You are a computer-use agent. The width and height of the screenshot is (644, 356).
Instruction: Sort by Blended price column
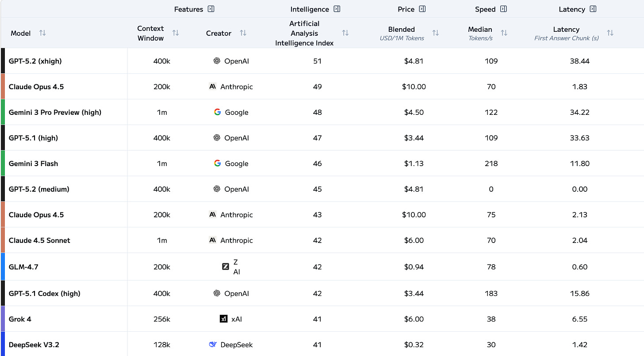click(436, 33)
